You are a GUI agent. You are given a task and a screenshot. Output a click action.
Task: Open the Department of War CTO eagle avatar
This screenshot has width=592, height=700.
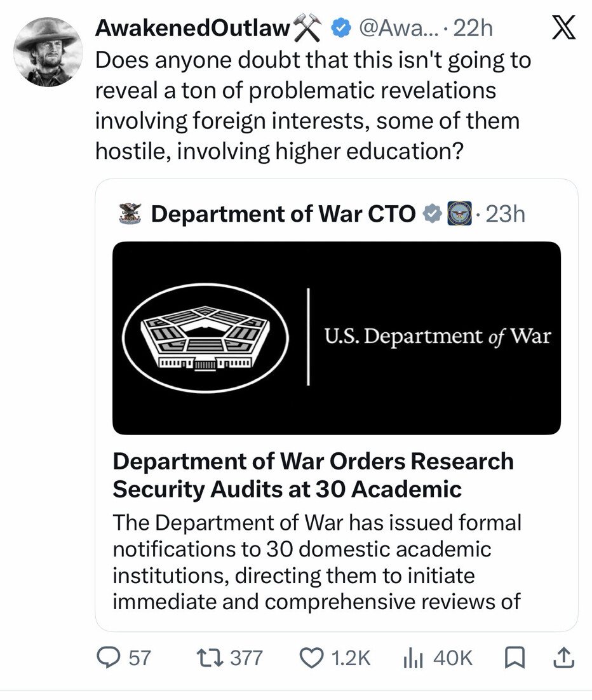coord(130,213)
